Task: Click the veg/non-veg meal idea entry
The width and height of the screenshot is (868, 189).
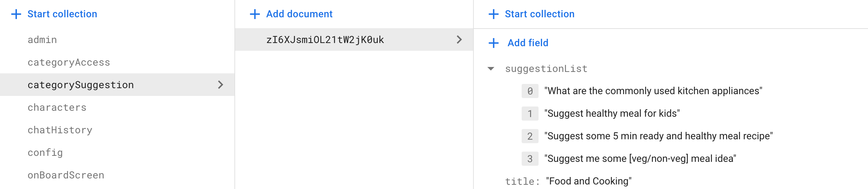Action: pyautogui.click(x=640, y=159)
